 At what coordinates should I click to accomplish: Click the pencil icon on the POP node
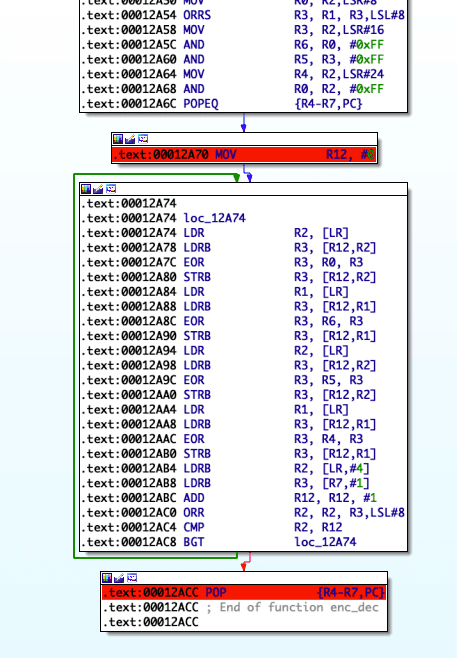[x=119, y=578]
